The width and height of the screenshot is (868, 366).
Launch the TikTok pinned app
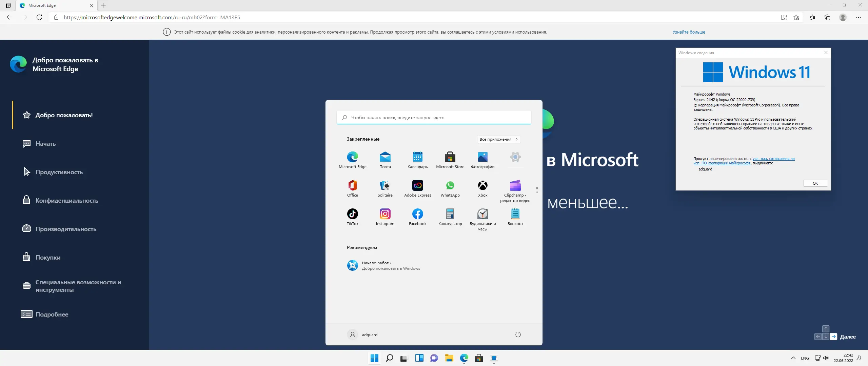click(352, 214)
